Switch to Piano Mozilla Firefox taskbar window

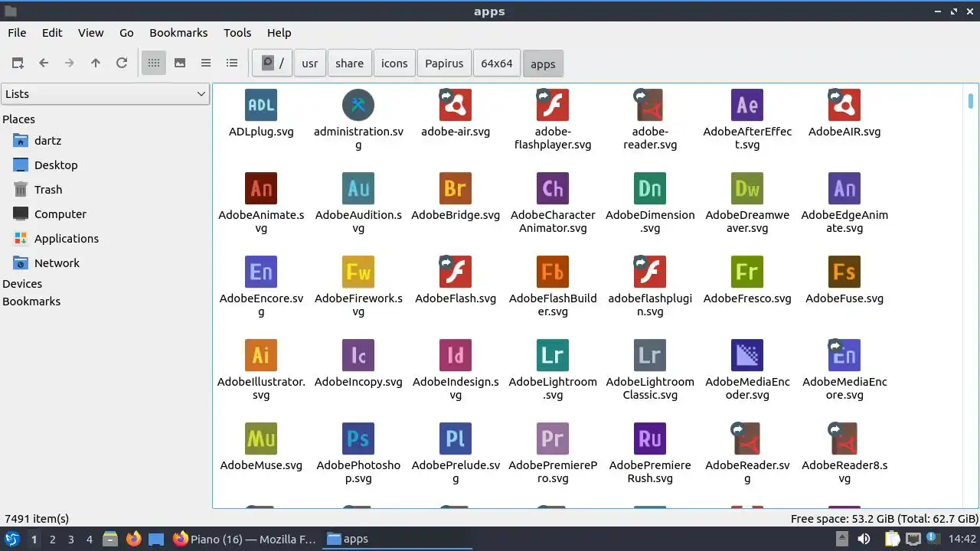click(244, 539)
